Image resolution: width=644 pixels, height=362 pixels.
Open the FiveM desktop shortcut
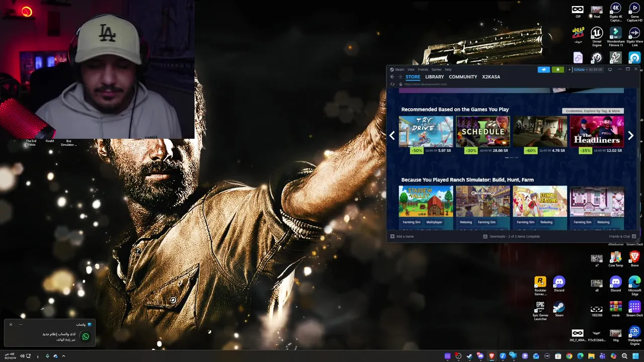tap(50, 141)
